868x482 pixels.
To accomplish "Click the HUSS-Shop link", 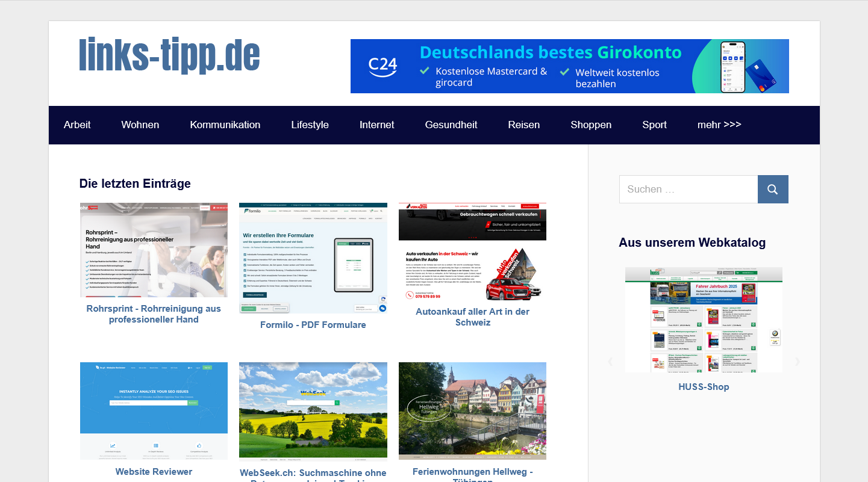I will click(704, 386).
